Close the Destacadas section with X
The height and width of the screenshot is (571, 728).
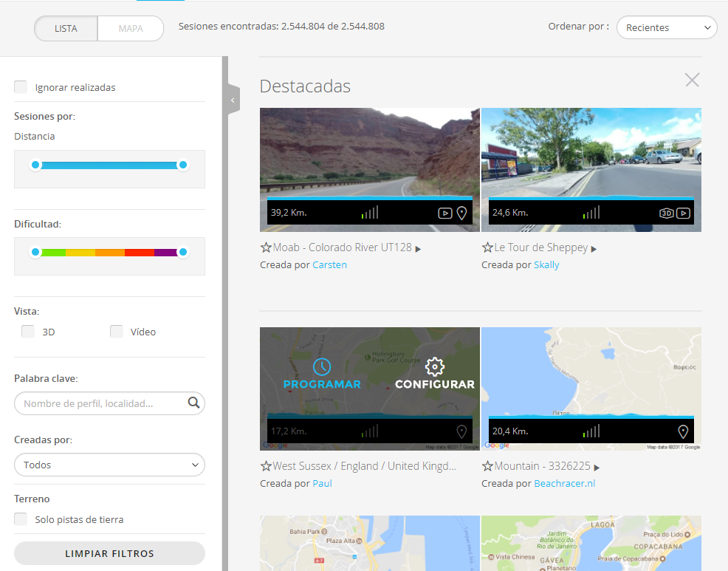pyautogui.click(x=692, y=80)
